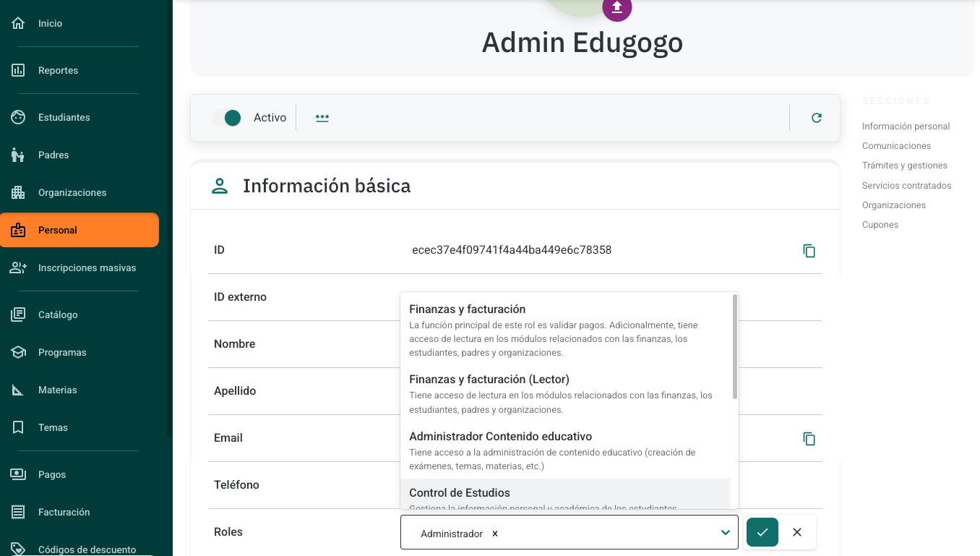The width and height of the screenshot is (980, 556).
Task: Click the Materias ruler icon
Action: pos(18,390)
